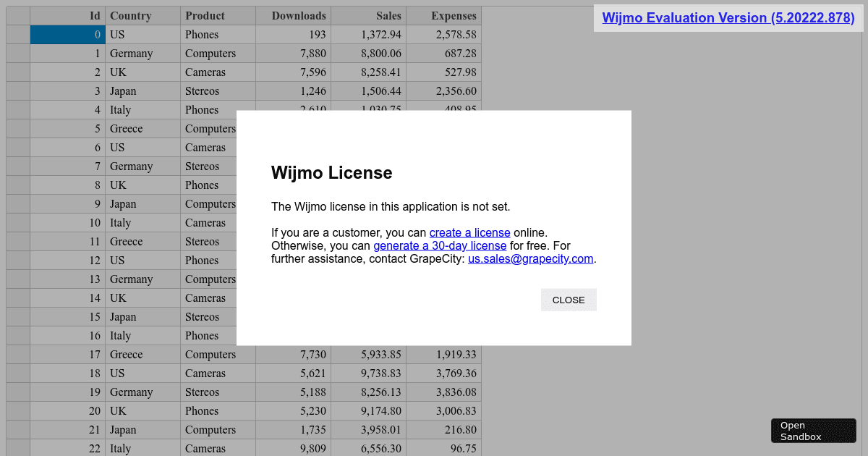Select Greece cell in row 5

(x=143, y=129)
